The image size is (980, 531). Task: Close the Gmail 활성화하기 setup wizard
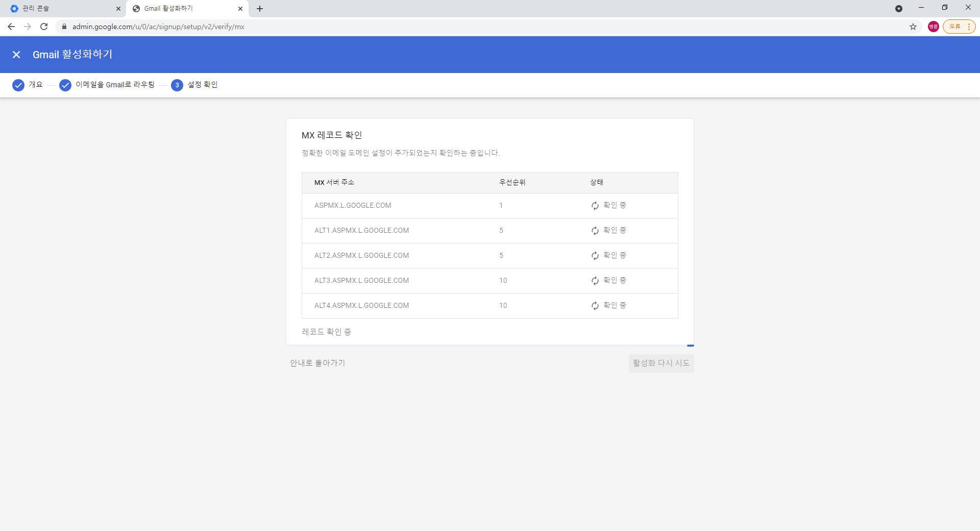(x=16, y=55)
